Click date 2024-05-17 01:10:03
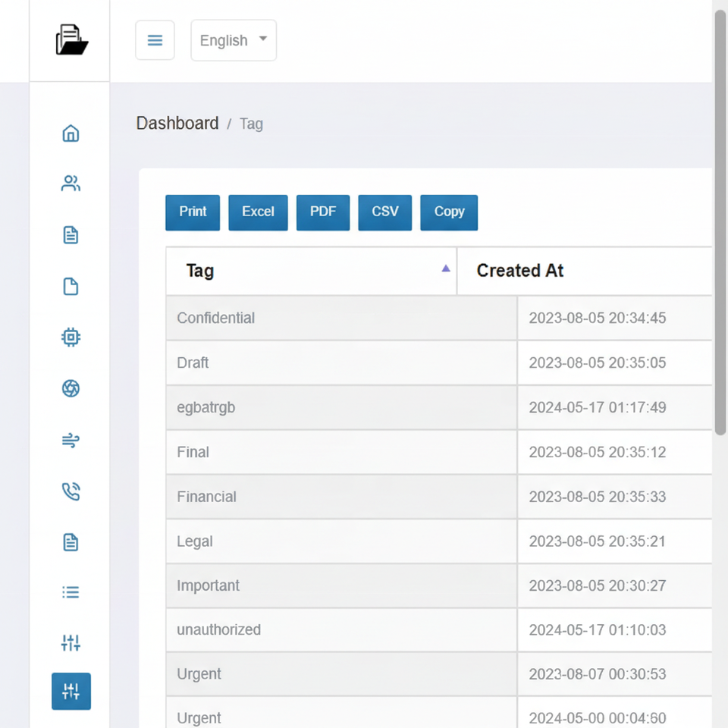728x728 pixels. [597, 629]
